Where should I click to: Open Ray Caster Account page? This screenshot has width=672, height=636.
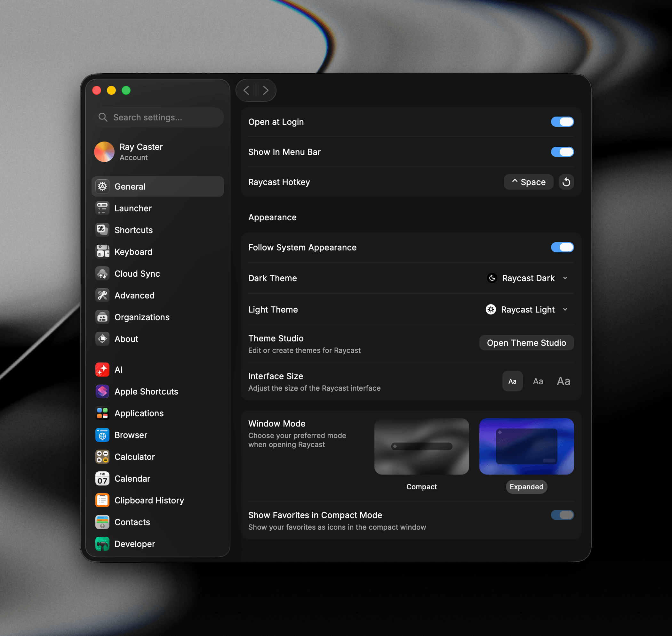click(x=157, y=152)
